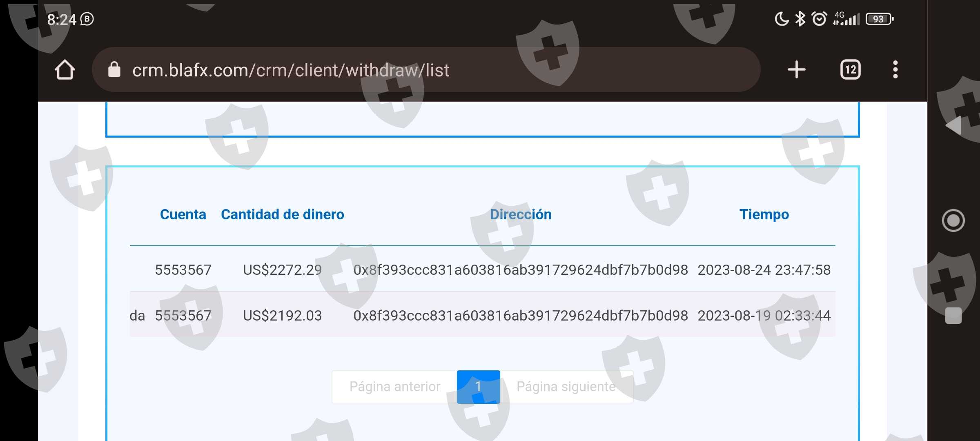This screenshot has height=441, width=980.
Task: Tap the Android recents square button
Action: click(953, 316)
